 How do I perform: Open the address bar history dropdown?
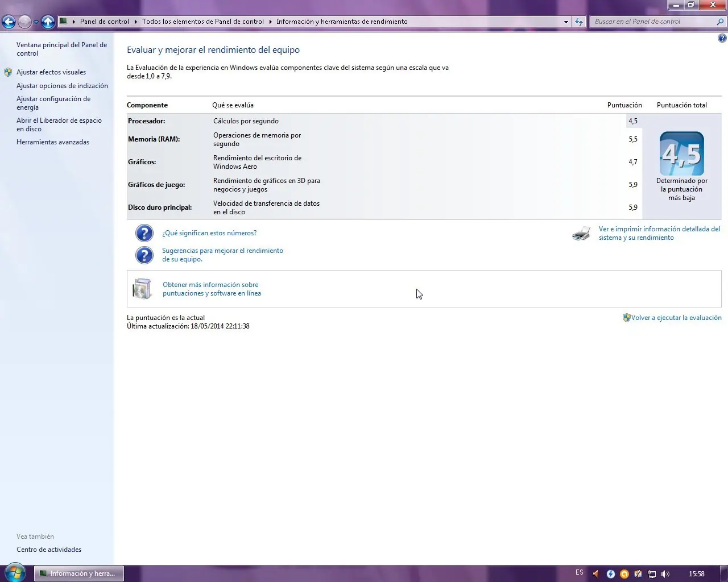tap(566, 22)
